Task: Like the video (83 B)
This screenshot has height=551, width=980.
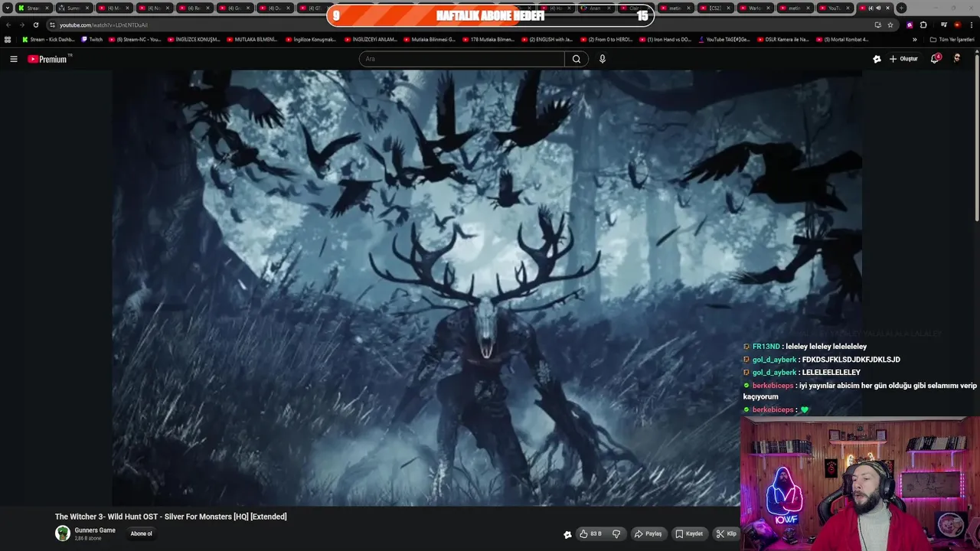Action: (x=590, y=534)
